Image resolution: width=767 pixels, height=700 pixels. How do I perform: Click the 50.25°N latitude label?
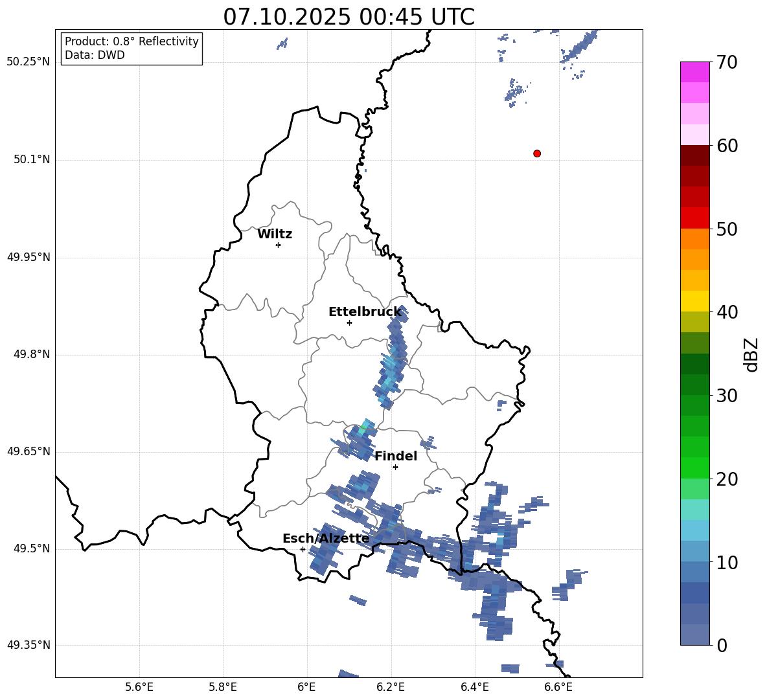click(x=29, y=62)
